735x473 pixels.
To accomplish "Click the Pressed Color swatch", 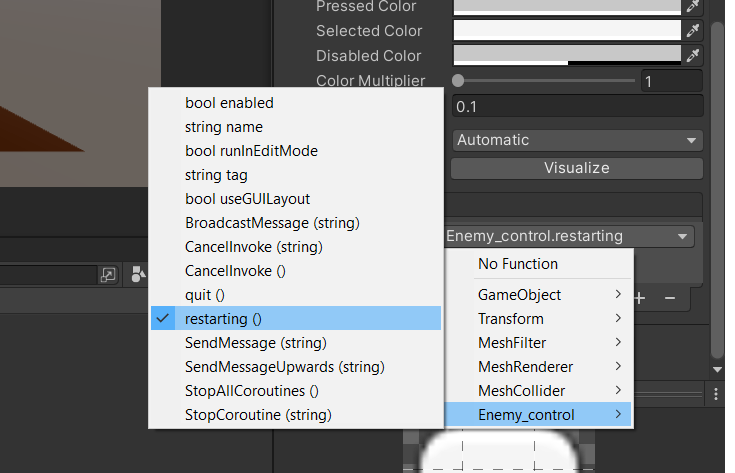I will (x=567, y=7).
